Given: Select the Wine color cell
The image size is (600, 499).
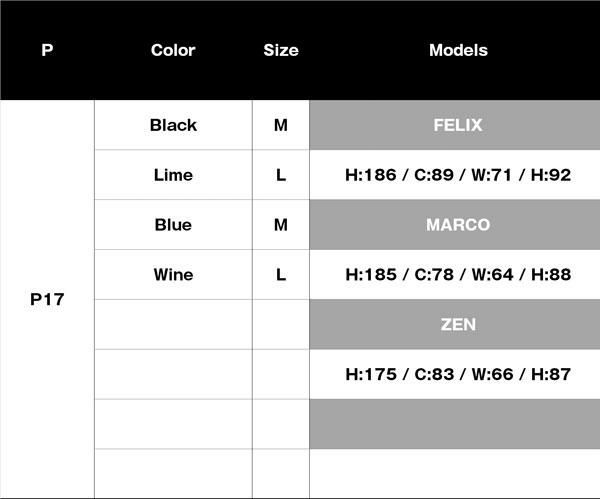Looking at the screenshot, I should point(173,275).
